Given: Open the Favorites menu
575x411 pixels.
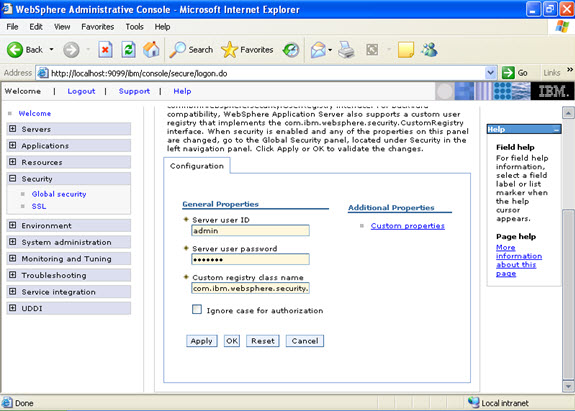Looking at the screenshot, I should coord(98,27).
